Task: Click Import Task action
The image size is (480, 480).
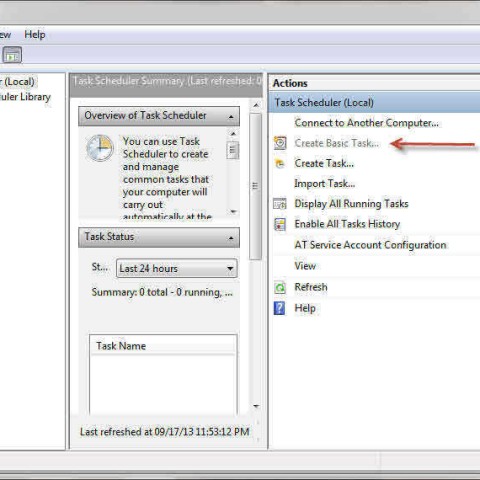Action: (x=324, y=183)
